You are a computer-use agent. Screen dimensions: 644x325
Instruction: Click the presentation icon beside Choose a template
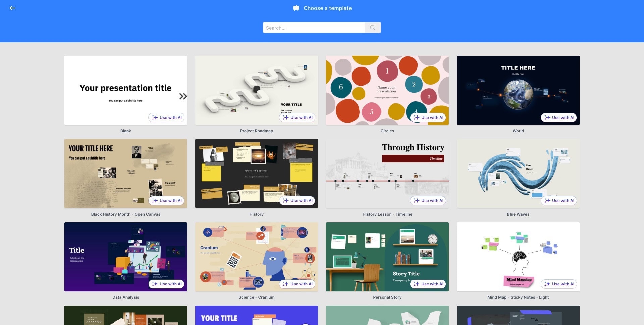[296, 8]
